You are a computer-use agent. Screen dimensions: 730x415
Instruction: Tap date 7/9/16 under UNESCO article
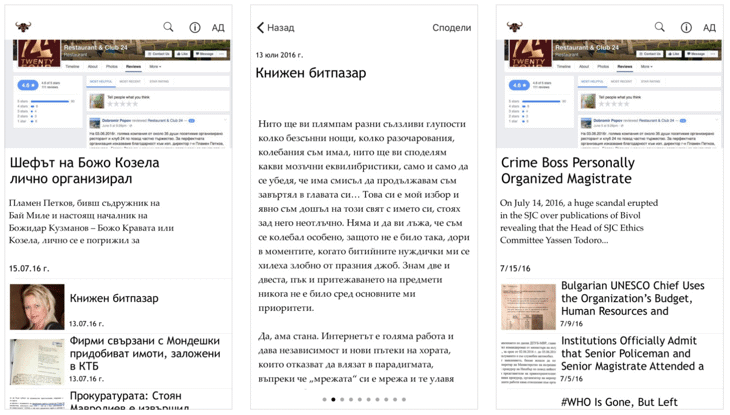coord(571,323)
